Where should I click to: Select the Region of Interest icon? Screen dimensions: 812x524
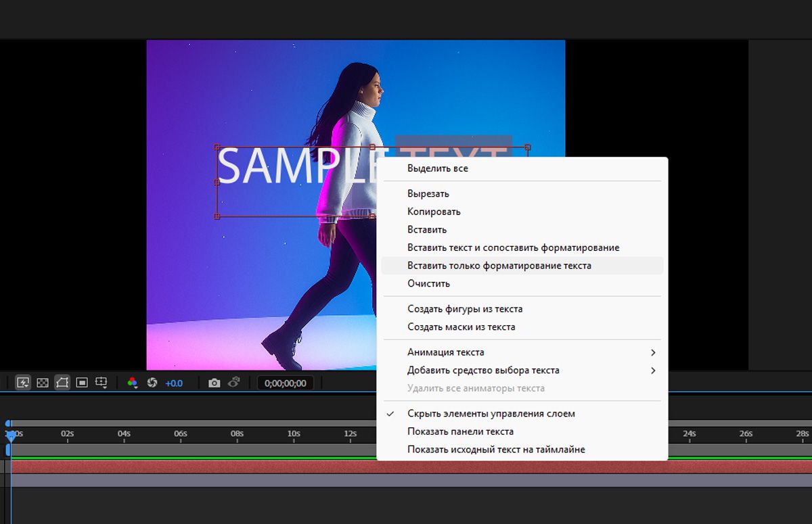point(82,383)
